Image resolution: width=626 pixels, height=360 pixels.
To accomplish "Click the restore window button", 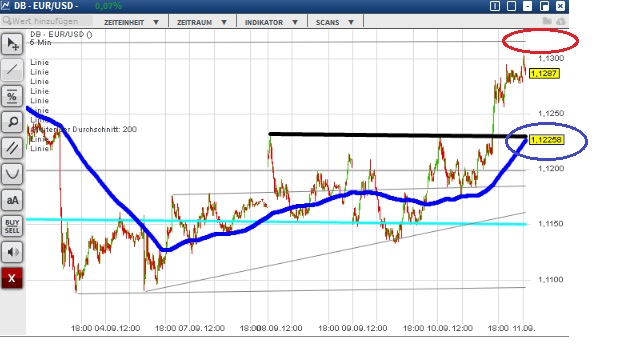I will [544, 6].
